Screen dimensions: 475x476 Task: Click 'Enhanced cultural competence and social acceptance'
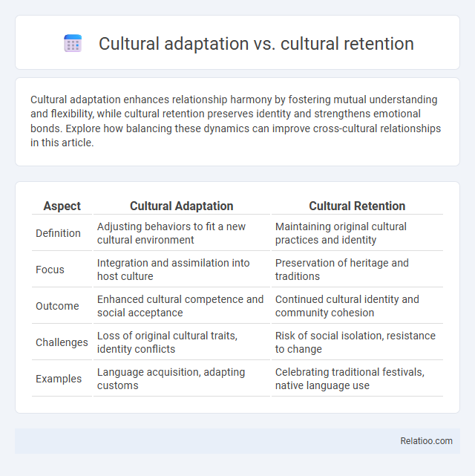pos(180,306)
